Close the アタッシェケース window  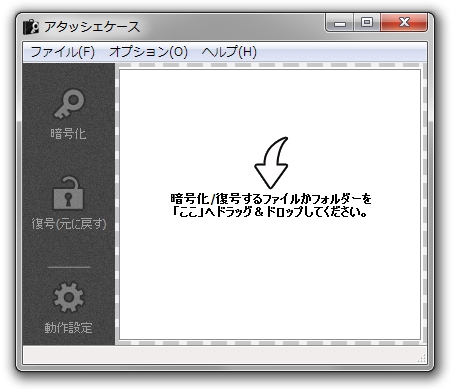[404, 23]
